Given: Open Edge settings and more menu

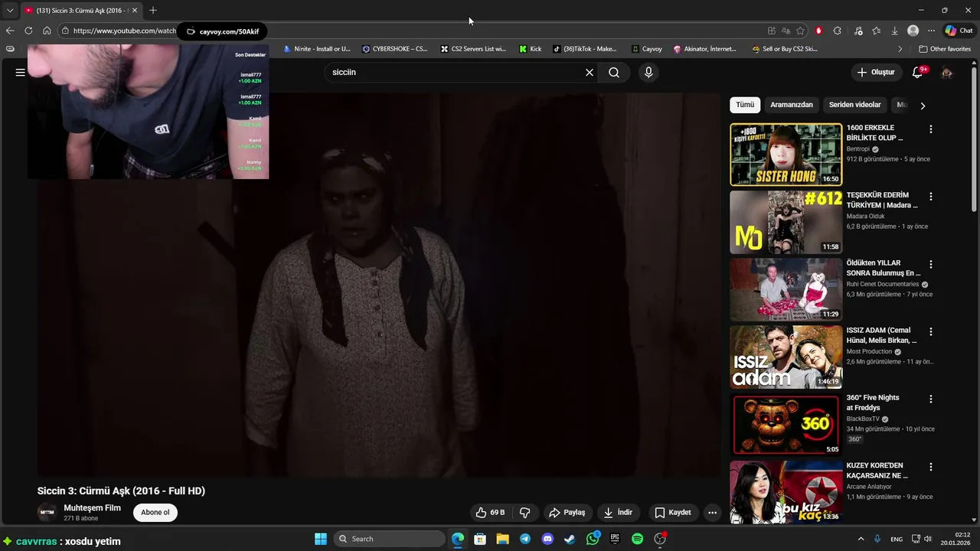Looking at the screenshot, I should [x=931, y=31].
